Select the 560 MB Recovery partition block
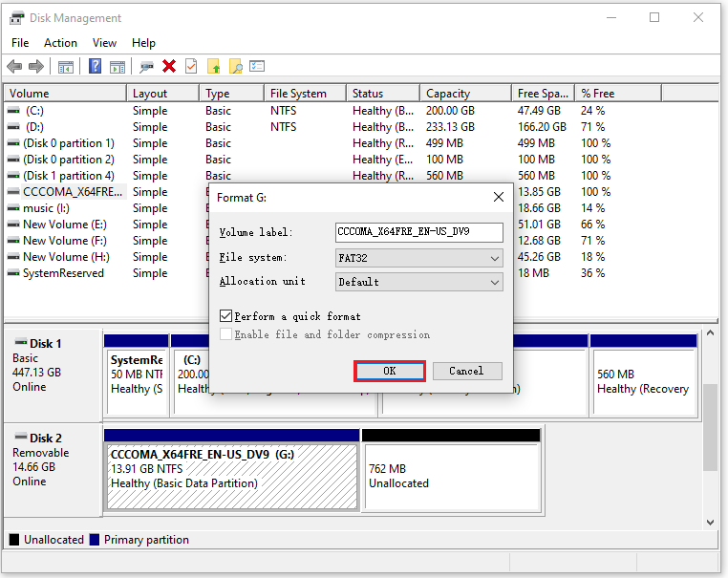This screenshot has height=578, width=728. point(644,381)
